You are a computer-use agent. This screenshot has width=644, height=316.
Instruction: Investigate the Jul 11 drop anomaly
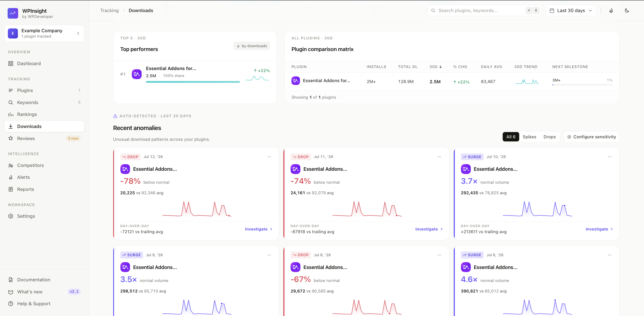coord(429,229)
